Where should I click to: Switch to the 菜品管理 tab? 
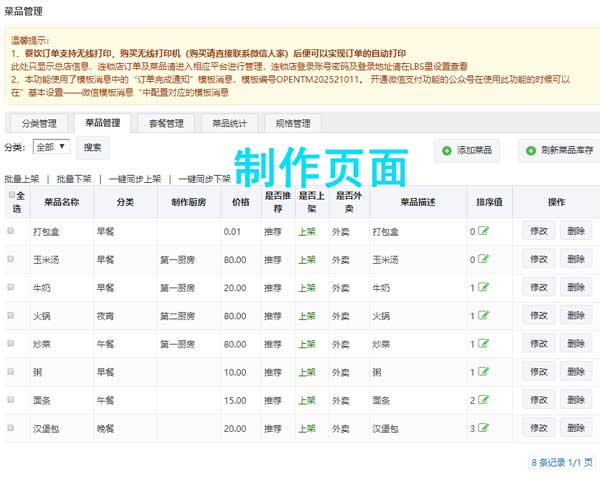click(103, 123)
